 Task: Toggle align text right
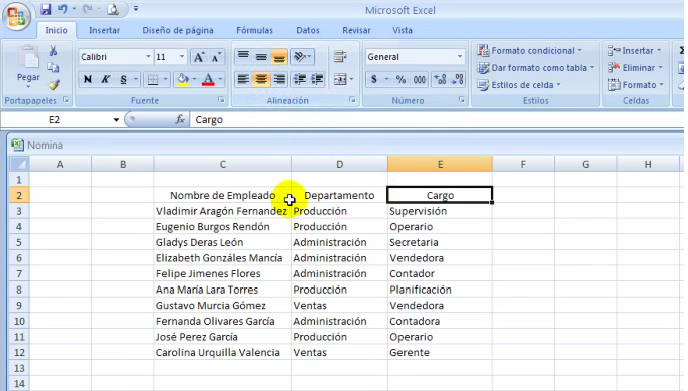pyautogui.click(x=279, y=79)
